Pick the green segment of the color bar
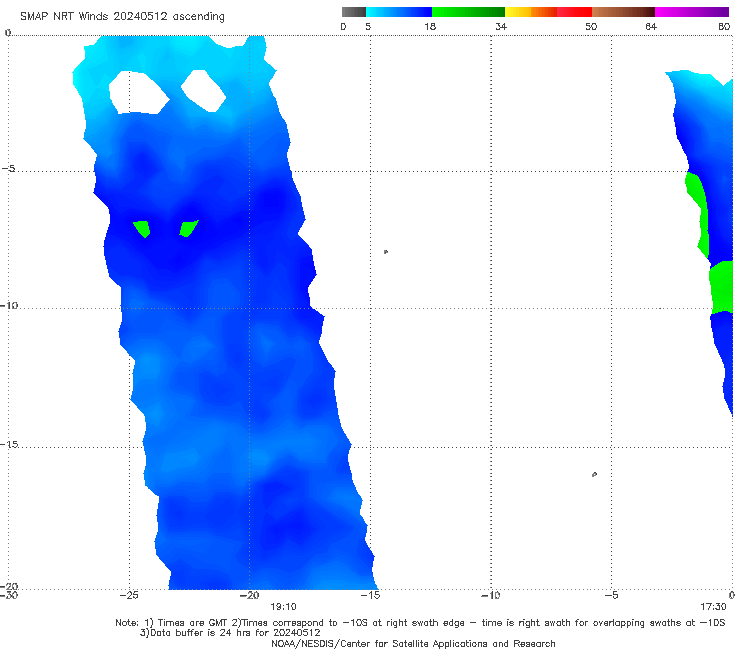740x650 pixels. [x=469, y=12]
